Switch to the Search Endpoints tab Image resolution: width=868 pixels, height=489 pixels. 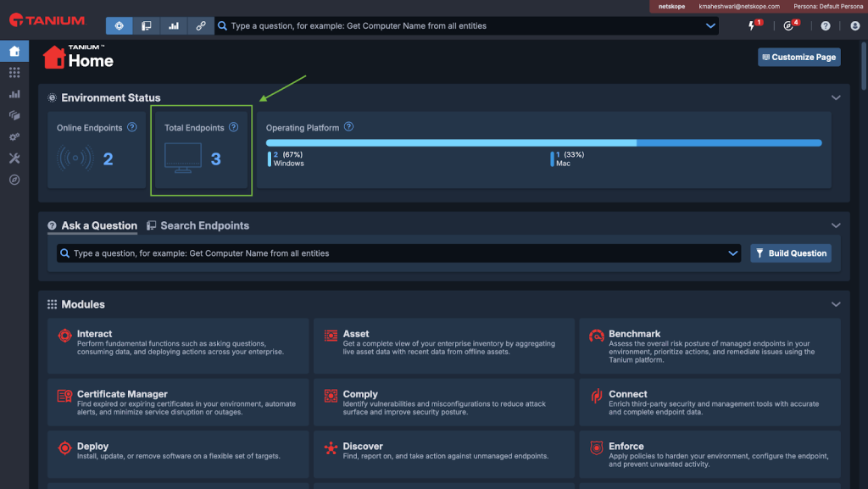coord(198,225)
